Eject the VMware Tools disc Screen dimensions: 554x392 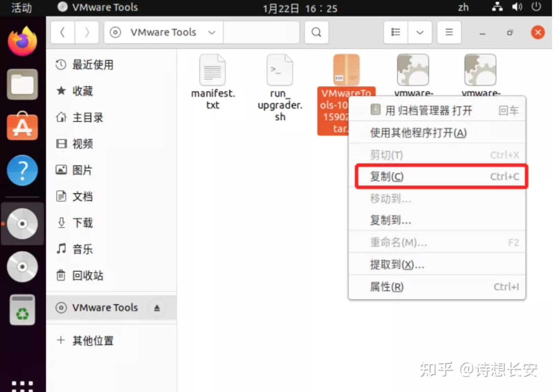pos(157,307)
